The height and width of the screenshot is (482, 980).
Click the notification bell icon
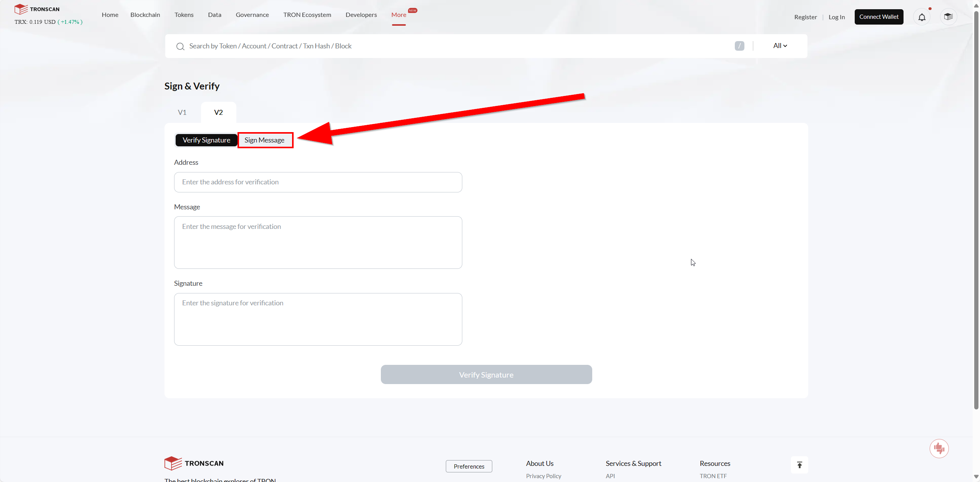[x=922, y=17]
